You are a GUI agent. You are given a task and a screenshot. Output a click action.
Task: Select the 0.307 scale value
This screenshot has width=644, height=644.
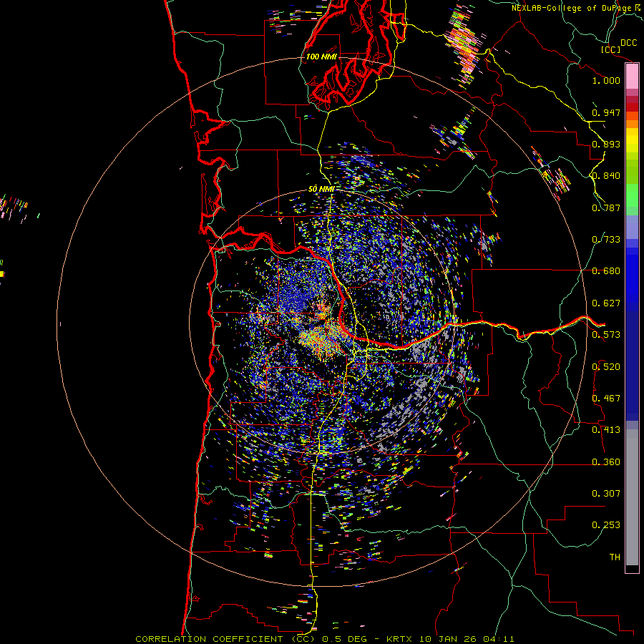pos(606,494)
